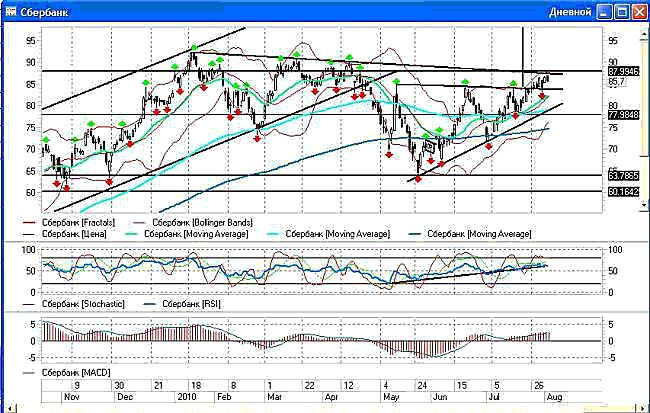Click the 63.7865 price level label

(x=623, y=176)
